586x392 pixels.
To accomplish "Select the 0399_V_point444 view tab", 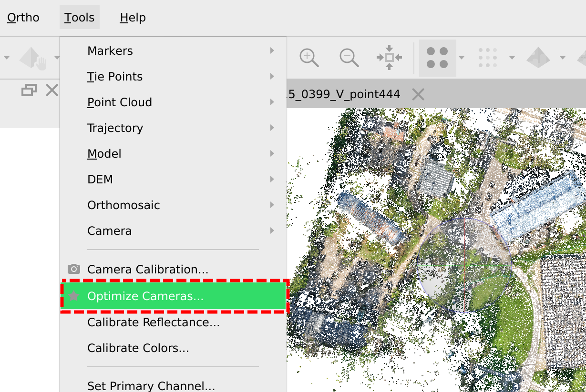I will coord(344,94).
